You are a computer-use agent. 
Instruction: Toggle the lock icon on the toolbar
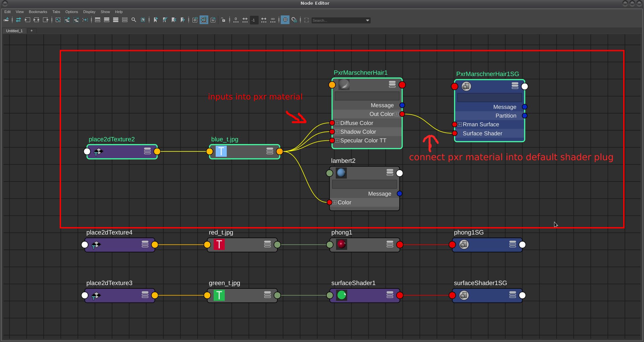(223, 20)
